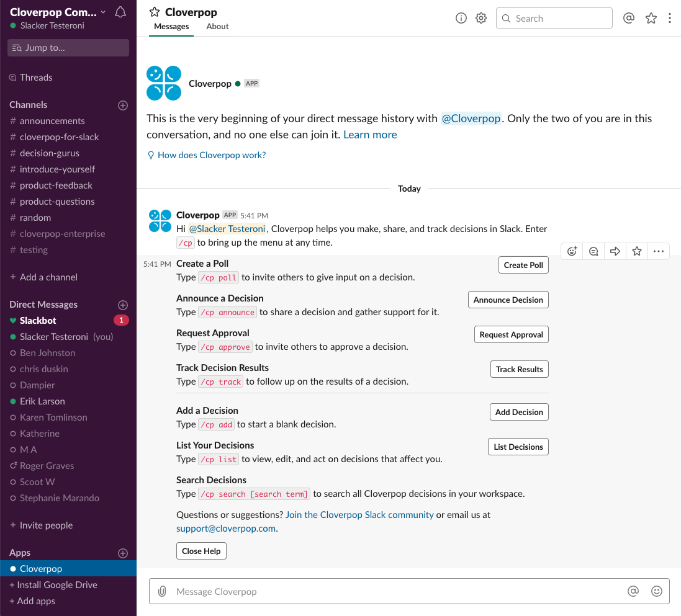Open the testing channel
The image size is (681, 616).
pos(68,249)
